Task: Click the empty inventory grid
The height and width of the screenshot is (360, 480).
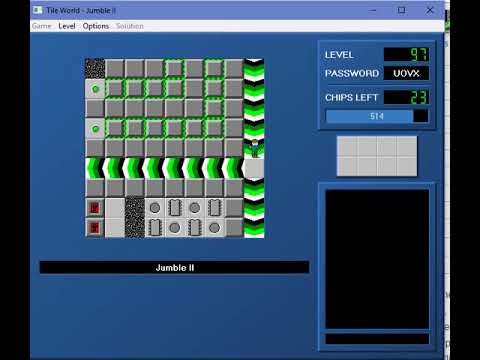Action: tap(377, 156)
